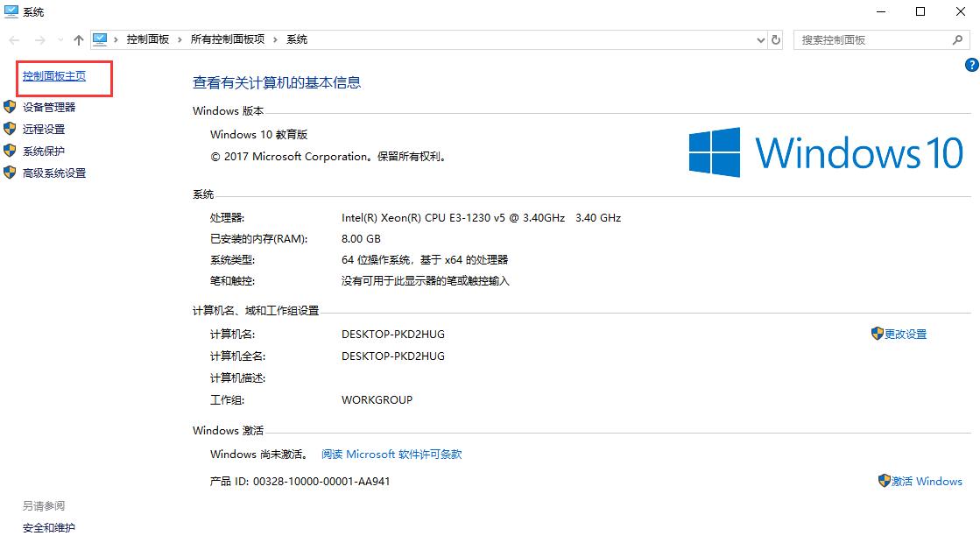
Task: Click the Windows 10 教育版 text
Action: pos(258,135)
